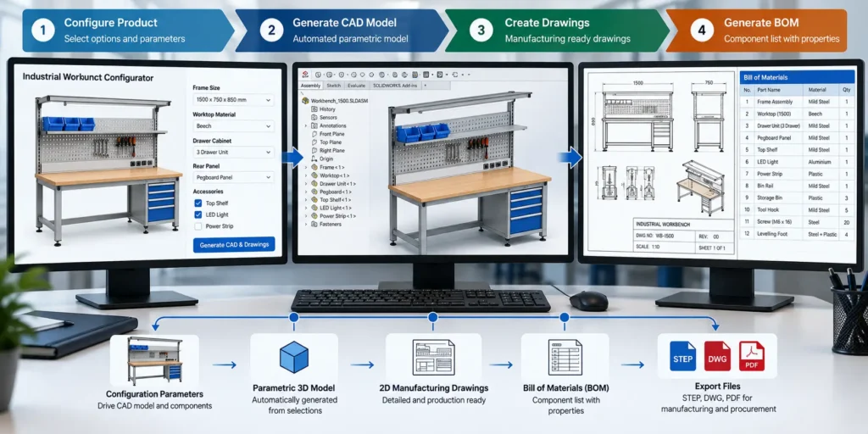The width and height of the screenshot is (868, 434).
Task: Click the LED Light<1> component icon
Action: point(314,208)
